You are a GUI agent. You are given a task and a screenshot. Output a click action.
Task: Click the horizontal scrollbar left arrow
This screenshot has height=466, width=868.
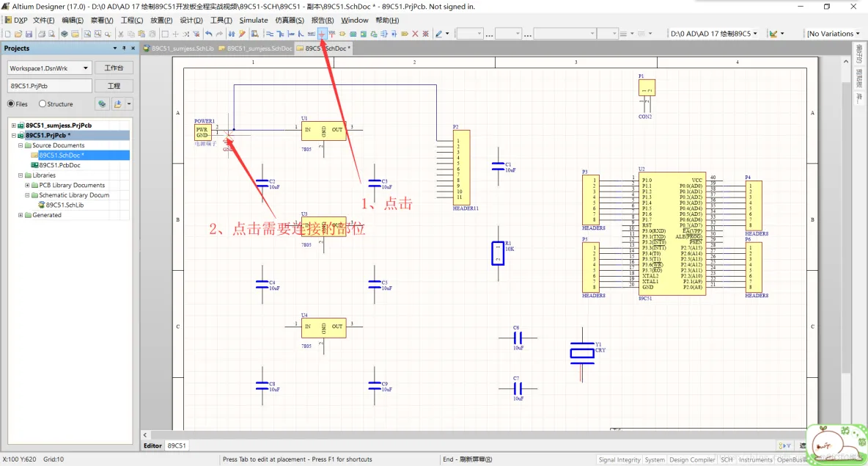point(145,435)
